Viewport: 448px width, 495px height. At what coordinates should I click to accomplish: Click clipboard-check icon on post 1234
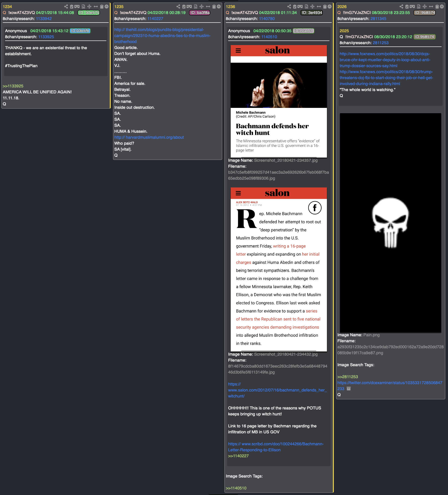[72, 7]
